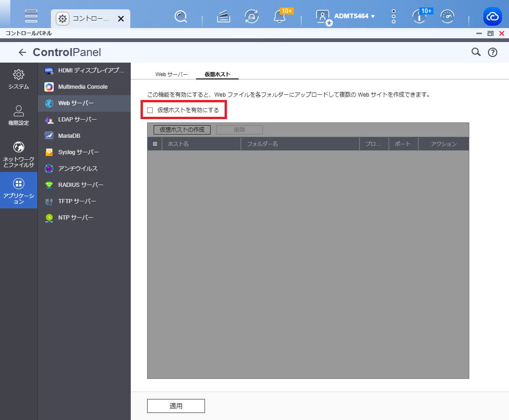Open the resource monitor dashboard gauge
Image resolution: width=509 pixels, height=420 pixels.
(447, 17)
